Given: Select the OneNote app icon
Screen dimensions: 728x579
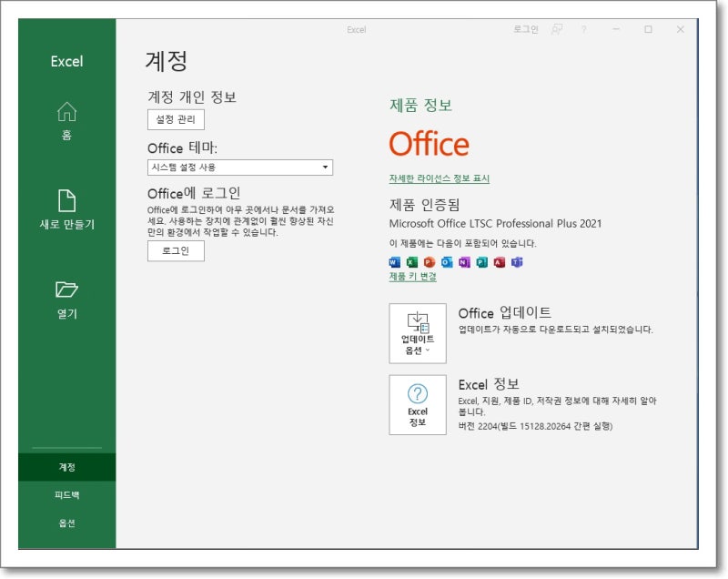Looking at the screenshot, I should tap(464, 262).
